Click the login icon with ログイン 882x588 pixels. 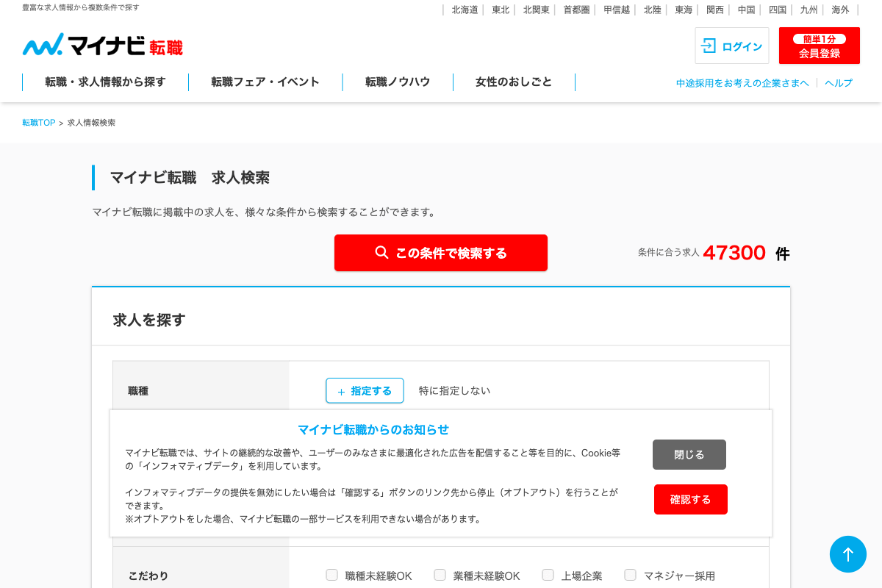(x=731, y=46)
